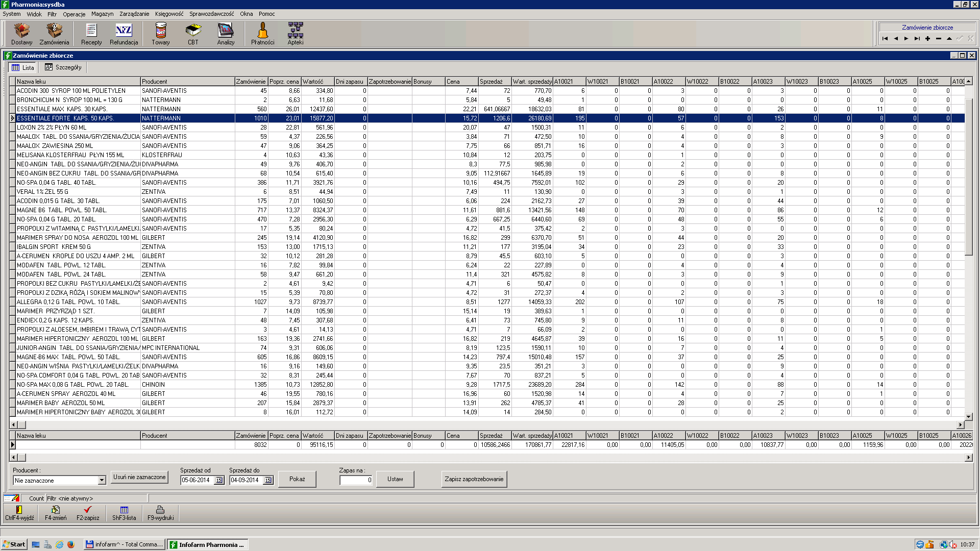Open the Sprzedaż do calendar button

(268, 480)
